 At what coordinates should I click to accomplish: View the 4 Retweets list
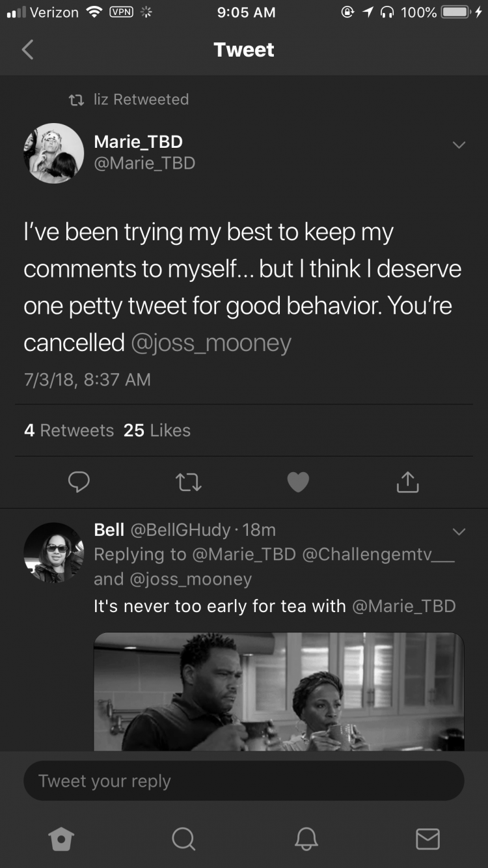coord(69,430)
